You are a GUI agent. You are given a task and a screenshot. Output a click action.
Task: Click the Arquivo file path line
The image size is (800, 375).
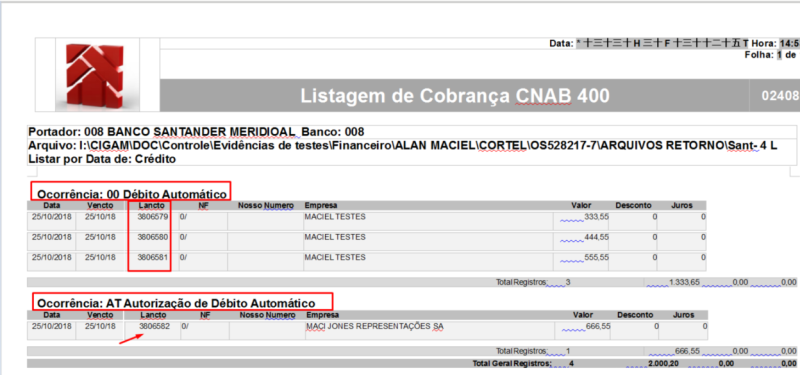click(403, 146)
